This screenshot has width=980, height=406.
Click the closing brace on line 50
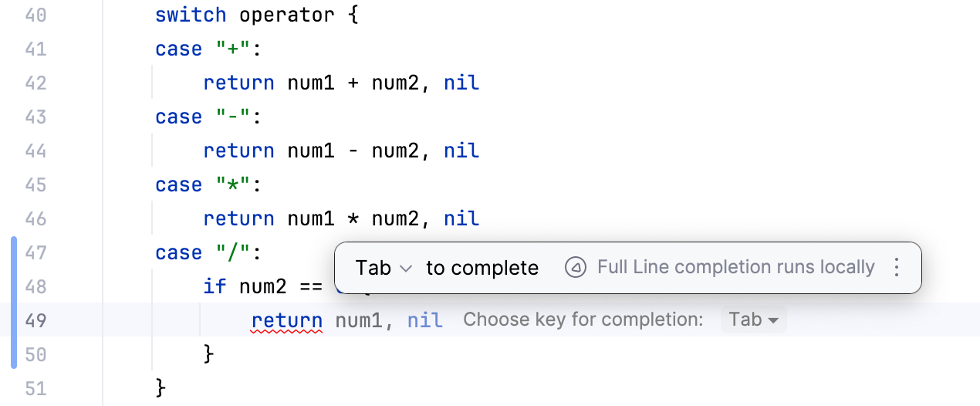pyautogui.click(x=208, y=354)
